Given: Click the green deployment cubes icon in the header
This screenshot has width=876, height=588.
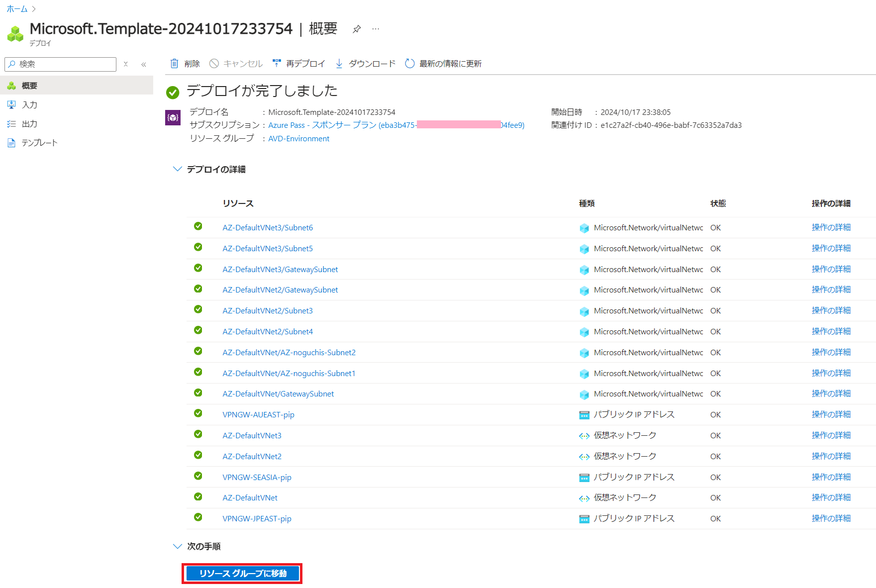Looking at the screenshot, I should click(x=15, y=34).
